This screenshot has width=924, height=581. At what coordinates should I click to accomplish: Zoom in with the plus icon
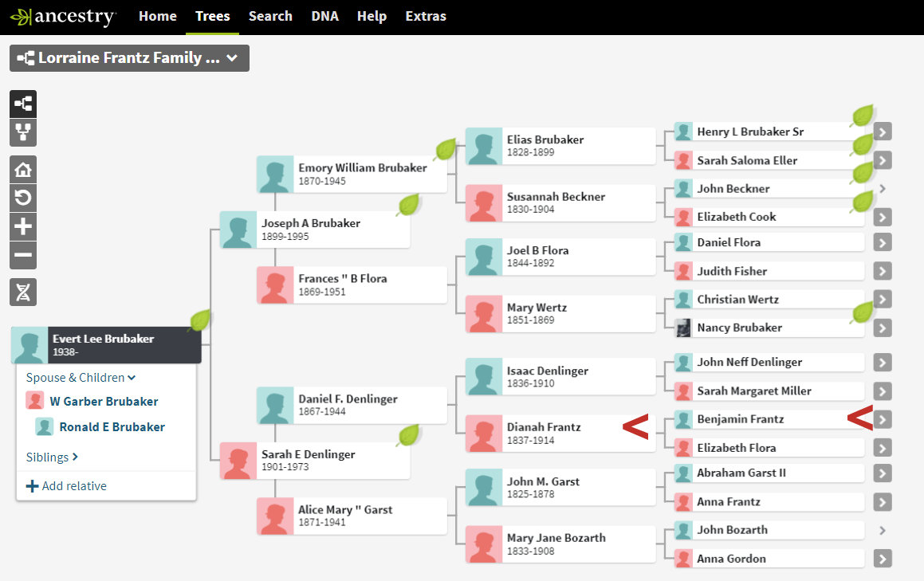click(x=23, y=226)
